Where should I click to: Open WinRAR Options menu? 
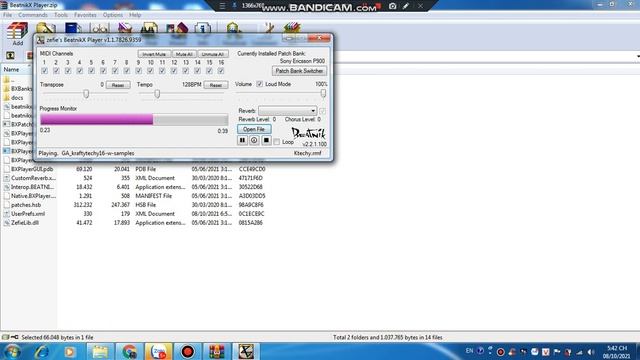113,15
